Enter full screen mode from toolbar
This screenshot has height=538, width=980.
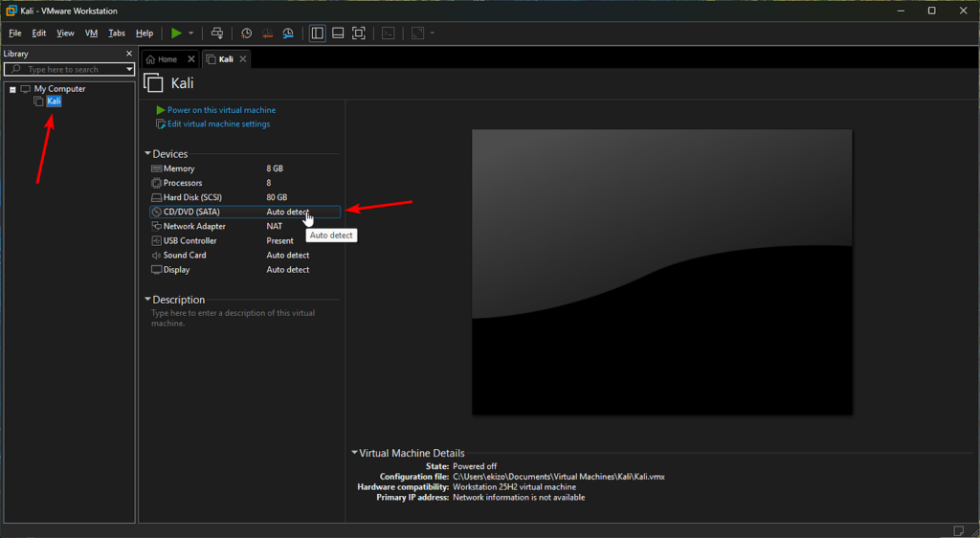pyautogui.click(x=359, y=34)
